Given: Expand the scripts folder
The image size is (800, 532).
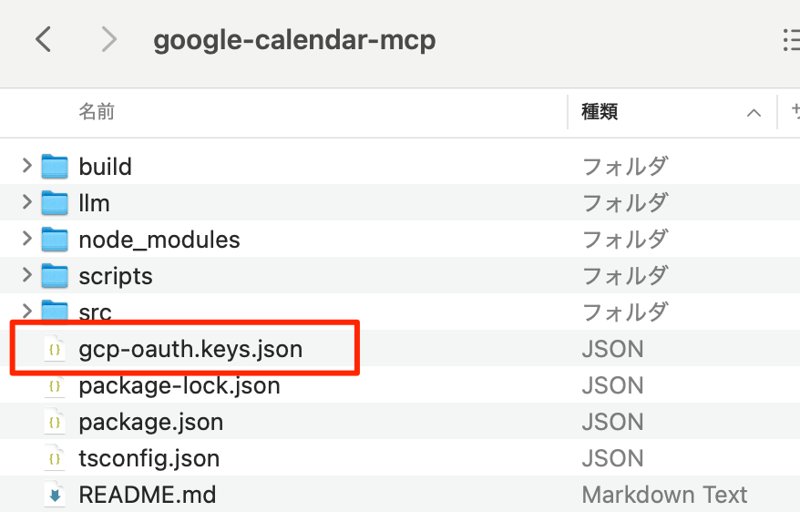Looking at the screenshot, I should 27,275.
